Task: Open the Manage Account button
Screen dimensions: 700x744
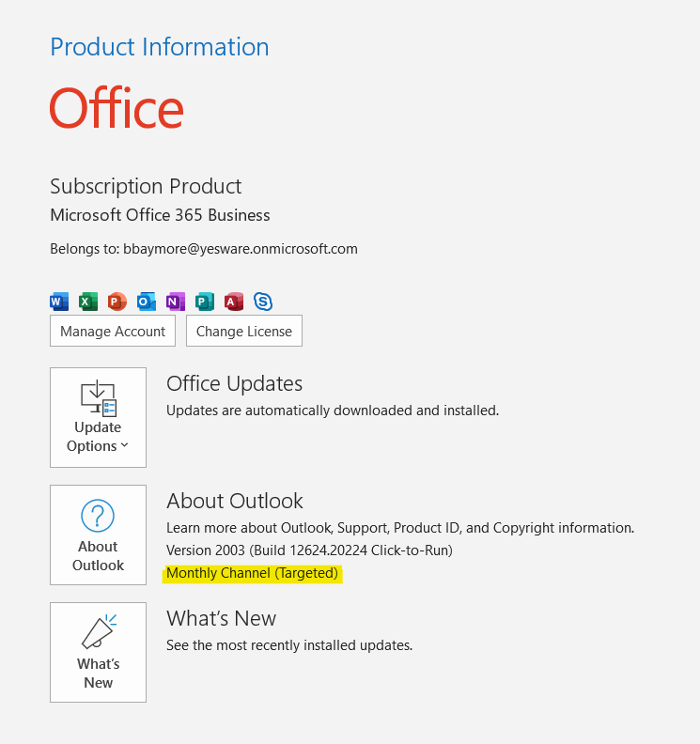Action: click(113, 331)
